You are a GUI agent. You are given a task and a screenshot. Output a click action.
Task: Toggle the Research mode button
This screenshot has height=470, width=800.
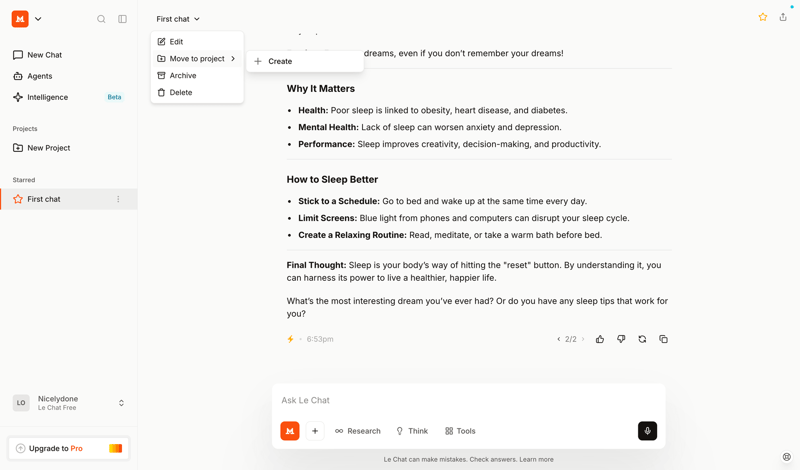[x=358, y=431]
